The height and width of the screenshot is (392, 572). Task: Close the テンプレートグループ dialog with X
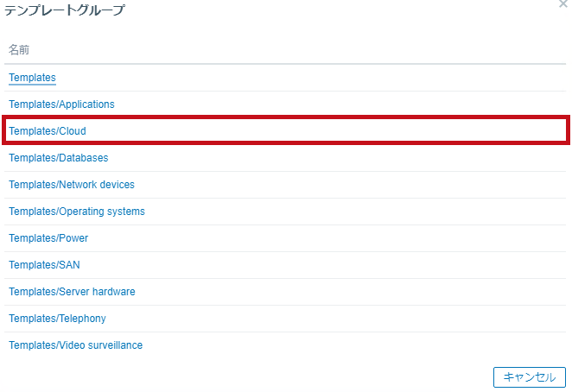[x=563, y=3]
